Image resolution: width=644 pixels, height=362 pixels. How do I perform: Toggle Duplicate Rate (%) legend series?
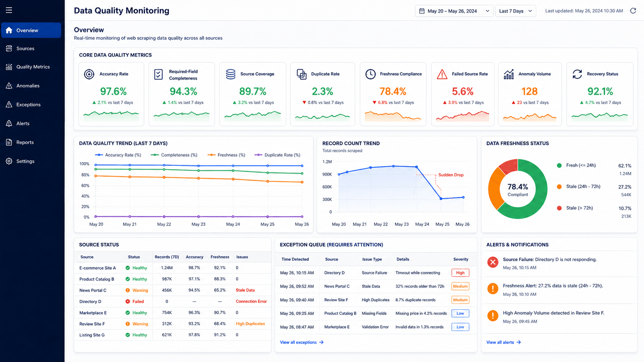click(x=277, y=155)
